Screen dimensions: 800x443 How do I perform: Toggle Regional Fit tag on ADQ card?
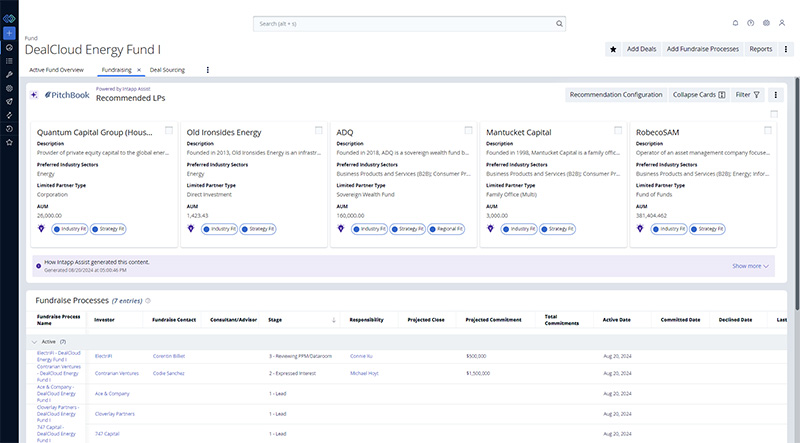pos(446,229)
